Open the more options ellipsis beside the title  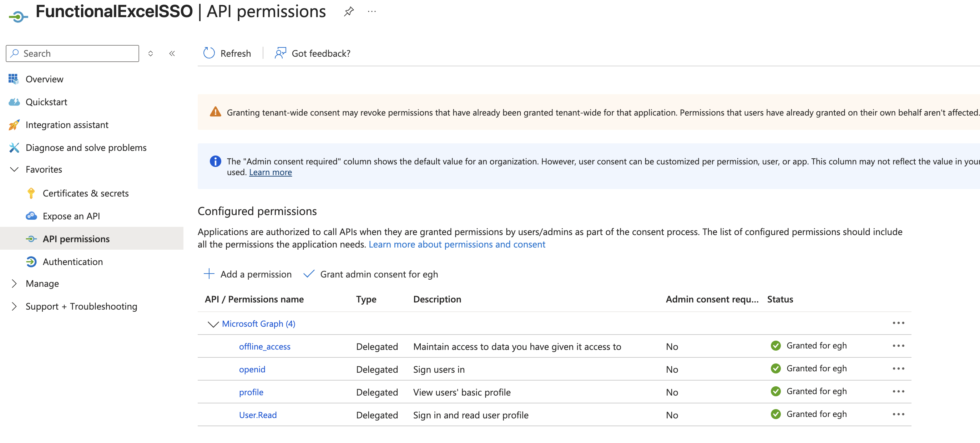pyautogui.click(x=372, y=12)
